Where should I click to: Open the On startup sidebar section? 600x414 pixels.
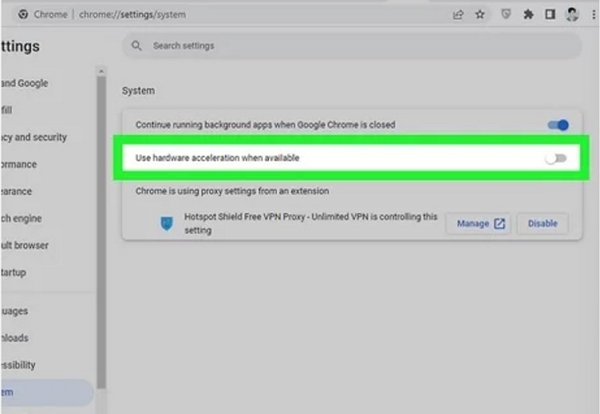[x=13, y=272]
